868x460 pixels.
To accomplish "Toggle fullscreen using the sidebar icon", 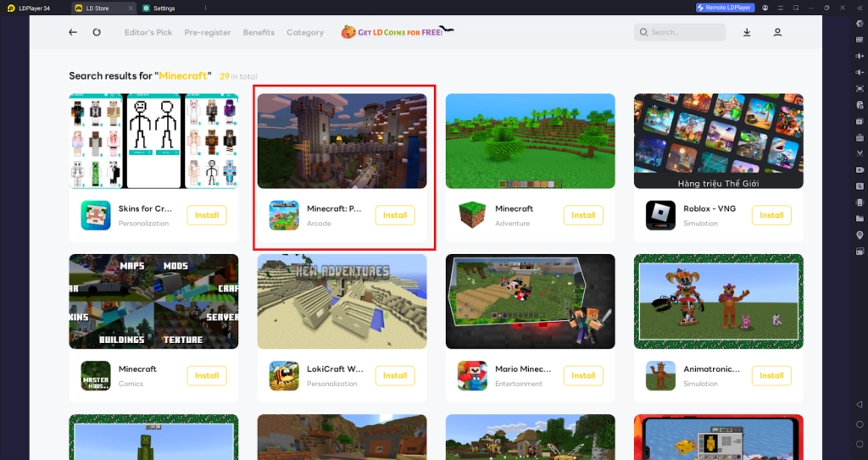I will [x=860, y=89].
